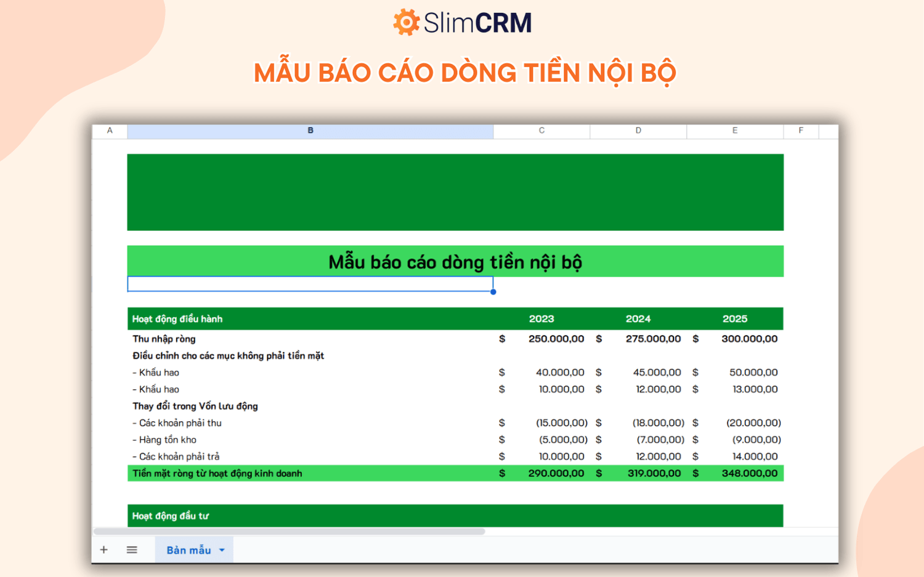The image size is (924, 577).
Task: Click the dark green banner cell
Action: pyautogui.click(x=455, y=192)
